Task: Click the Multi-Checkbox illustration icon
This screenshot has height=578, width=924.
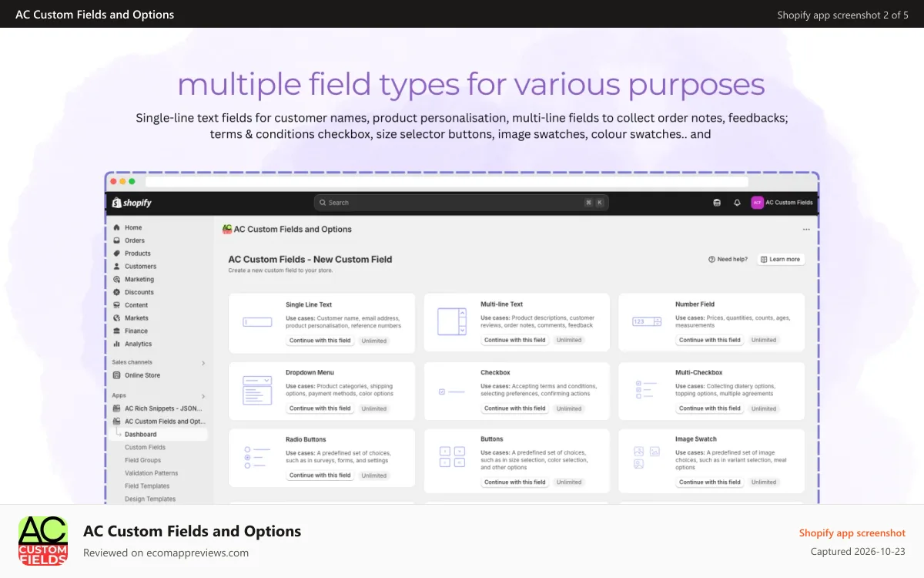Action: (x=647, y=390)
